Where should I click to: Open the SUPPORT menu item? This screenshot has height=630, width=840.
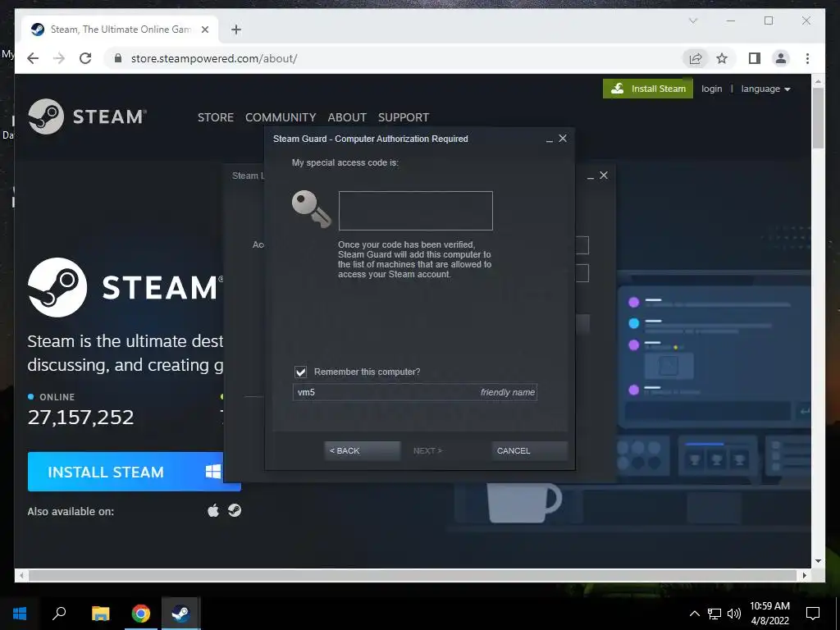404,117
